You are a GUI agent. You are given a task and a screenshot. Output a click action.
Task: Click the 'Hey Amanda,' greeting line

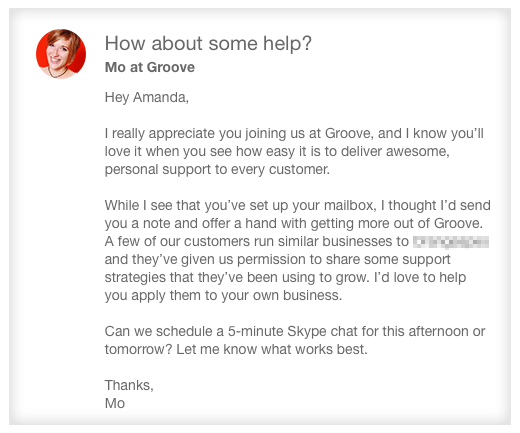click(147, 97)
